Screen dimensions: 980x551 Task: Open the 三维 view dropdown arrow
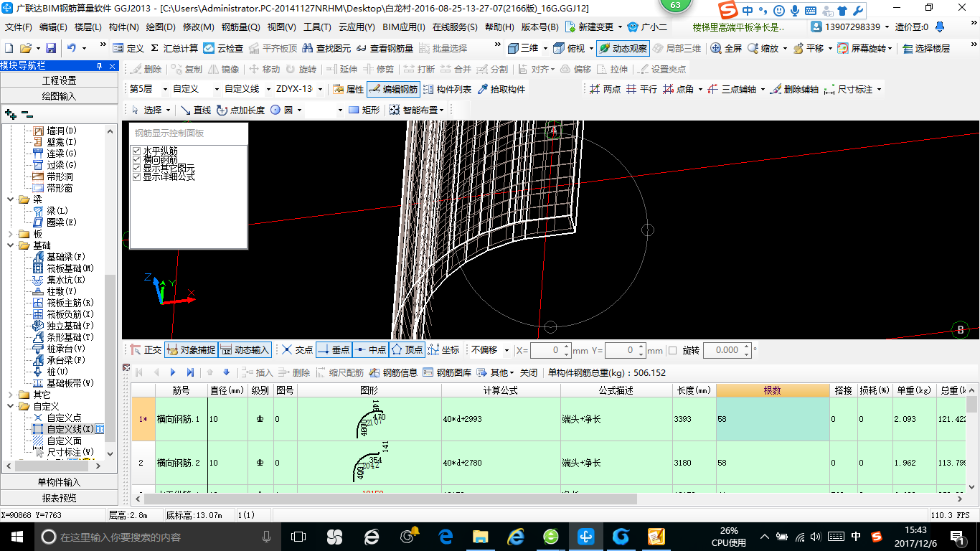[545, 48]
